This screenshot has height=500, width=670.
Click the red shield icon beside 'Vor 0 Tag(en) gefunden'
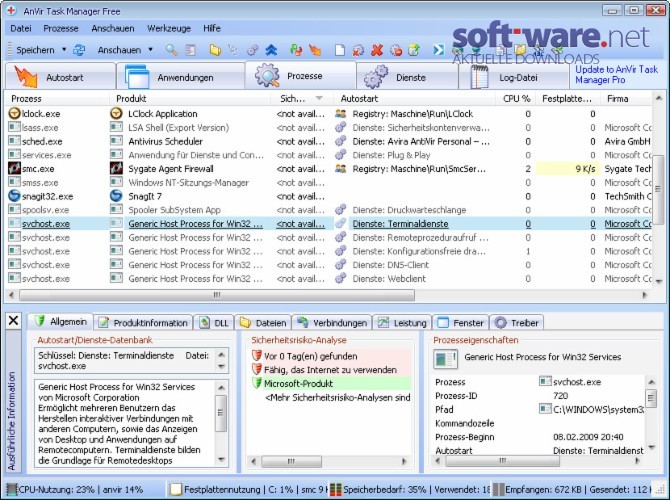[257, 356]
